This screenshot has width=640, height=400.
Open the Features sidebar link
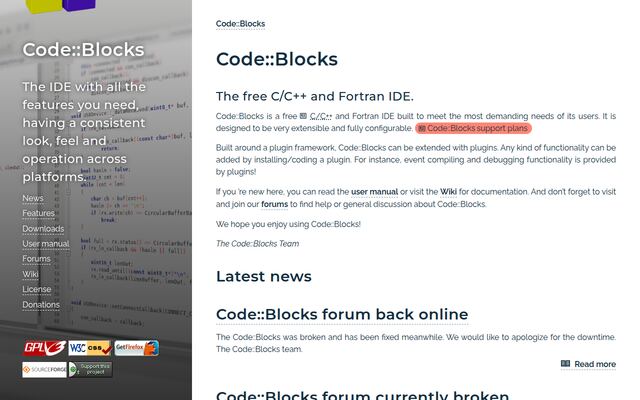38,213
